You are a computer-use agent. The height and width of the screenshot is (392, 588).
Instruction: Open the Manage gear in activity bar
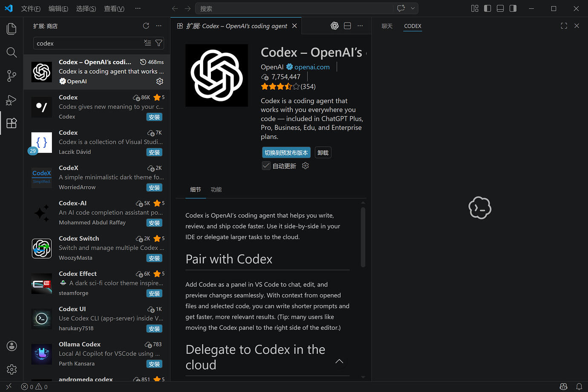pyautogui.click(x=12, y=369)
